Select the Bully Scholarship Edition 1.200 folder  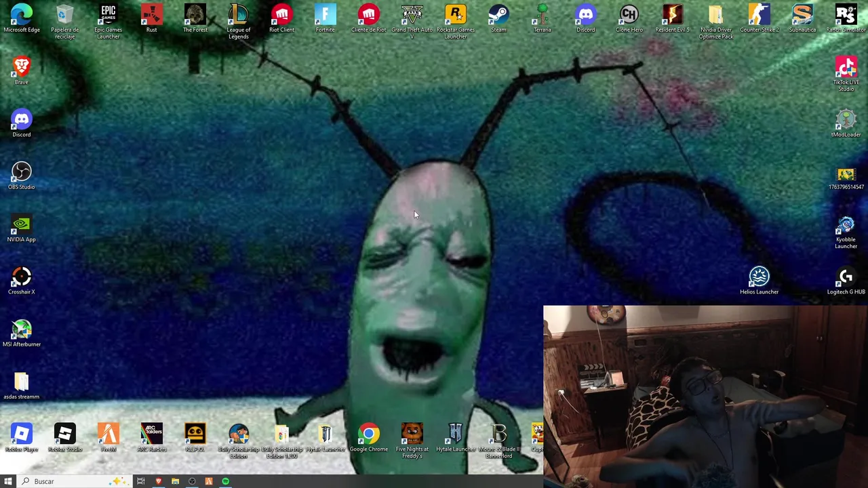point(282,441)
